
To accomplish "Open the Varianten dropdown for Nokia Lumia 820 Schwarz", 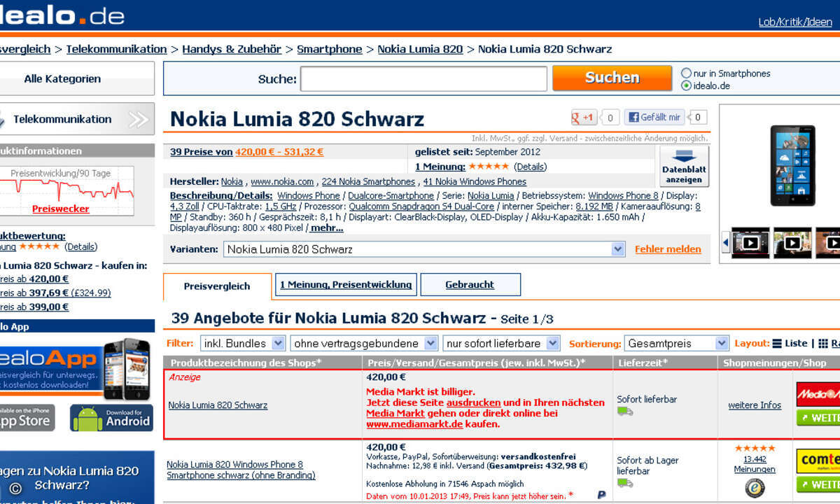I will (424, 249).
